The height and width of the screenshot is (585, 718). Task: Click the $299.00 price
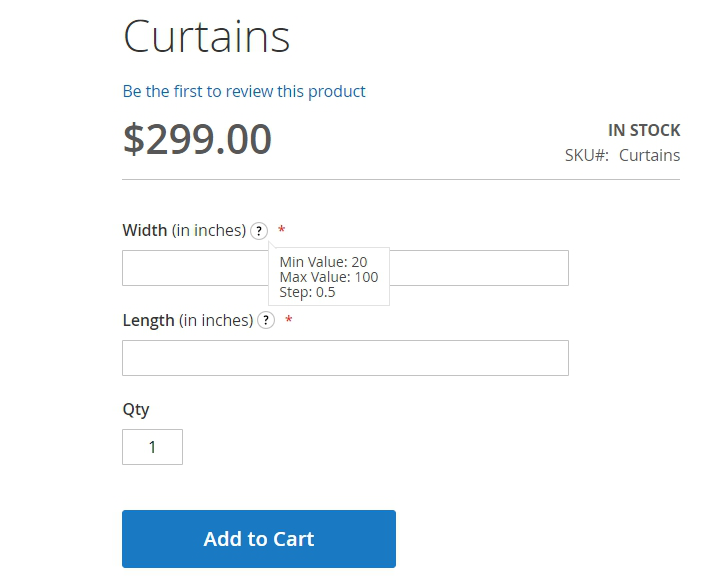197,139
